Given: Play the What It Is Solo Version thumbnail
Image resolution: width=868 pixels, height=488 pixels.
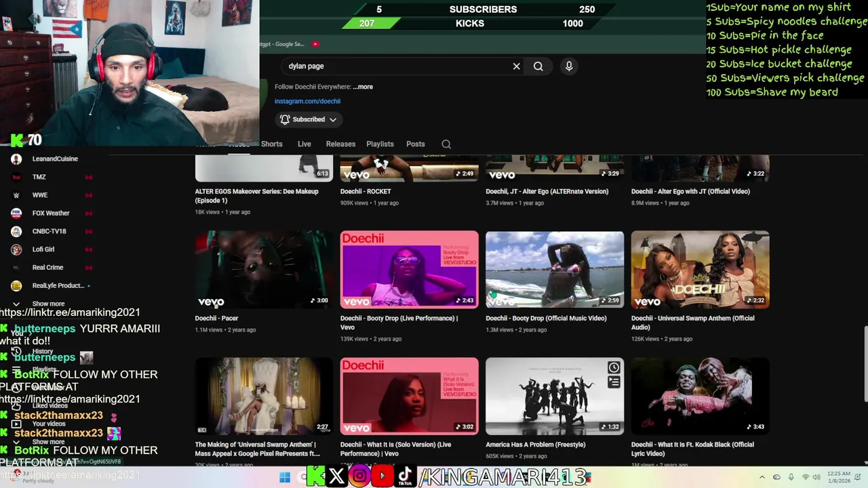Looking at the screenshot, I should (x=409, y=396).
